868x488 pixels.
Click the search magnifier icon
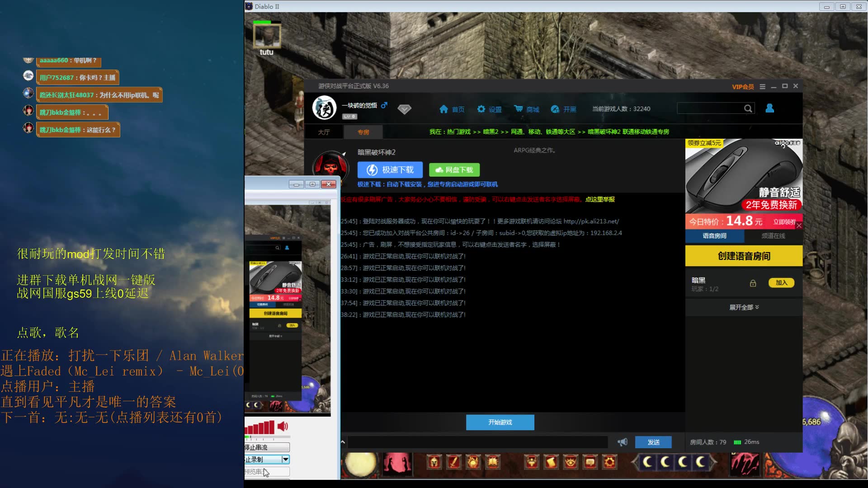[748, 108]
